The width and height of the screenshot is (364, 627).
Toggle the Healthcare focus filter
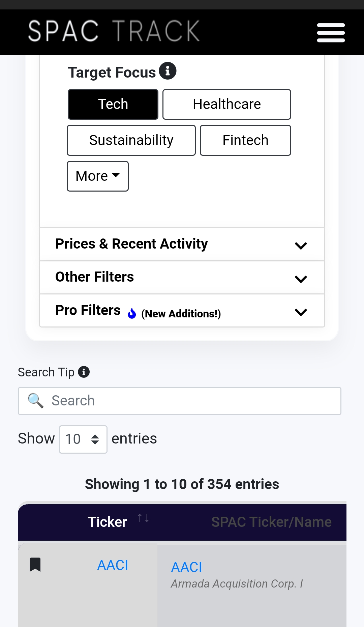click(x=226, y=104)
